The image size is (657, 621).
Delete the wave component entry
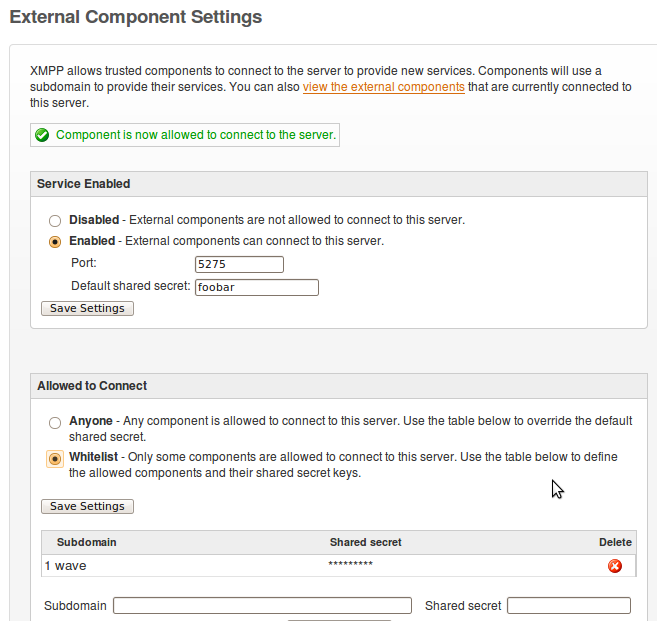[x=615, y=566]
